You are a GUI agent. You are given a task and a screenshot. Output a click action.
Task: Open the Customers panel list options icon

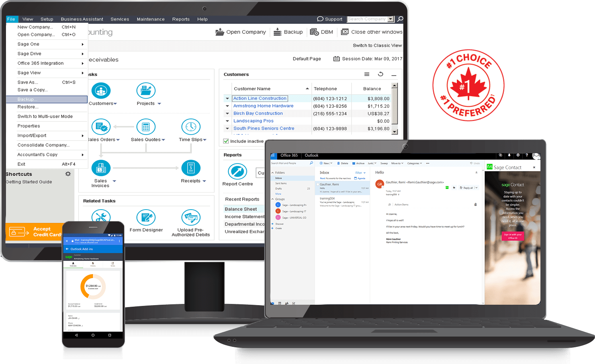point(367,74)
